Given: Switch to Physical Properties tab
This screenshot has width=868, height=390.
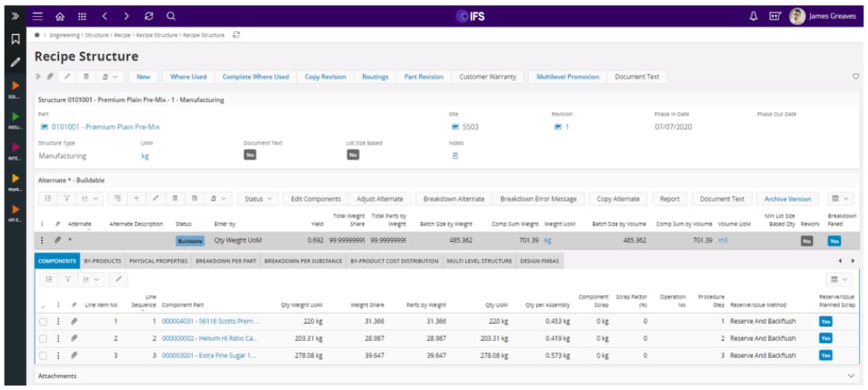Looking at the screenshot, I should coord(159,260).
